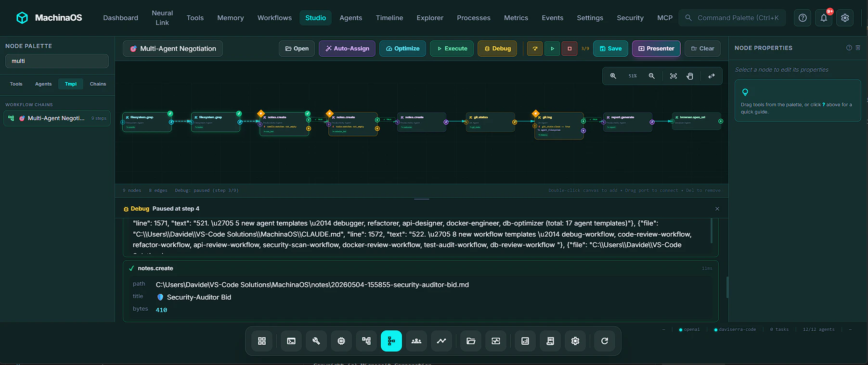Select the Multi-Agent Negotiation chain item
Viewport: 868px width, 365px height.
57,118
